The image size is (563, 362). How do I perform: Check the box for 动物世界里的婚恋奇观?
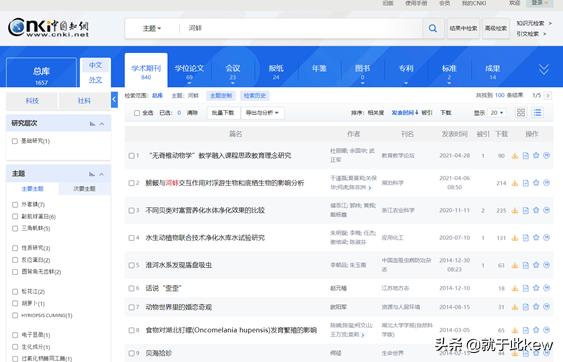click(131, 307)
